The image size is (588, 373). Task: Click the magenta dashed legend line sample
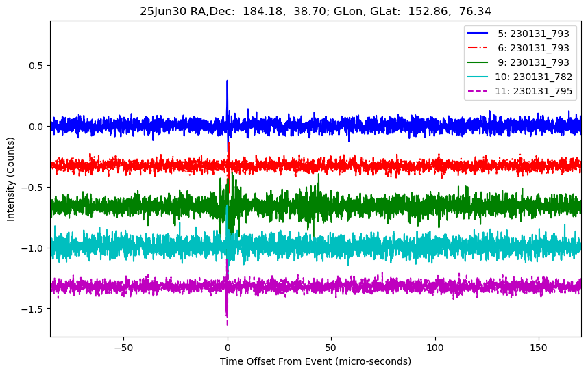tap(478, 90)
